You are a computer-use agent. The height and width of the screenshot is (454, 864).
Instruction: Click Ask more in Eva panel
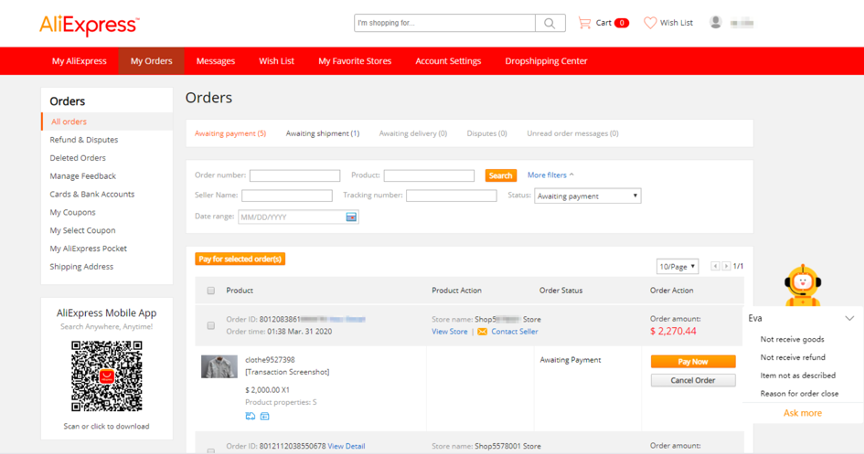tap(802, 413)
